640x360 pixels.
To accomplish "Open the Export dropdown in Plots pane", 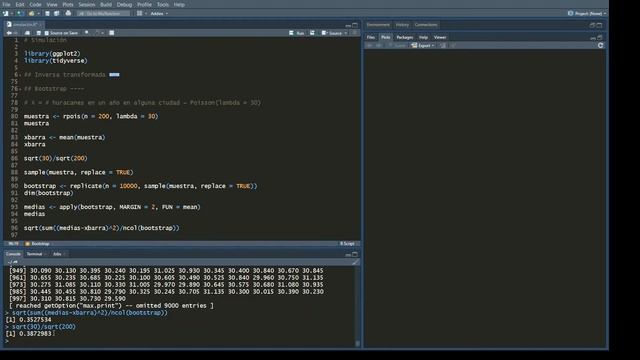I will [423, 45].
